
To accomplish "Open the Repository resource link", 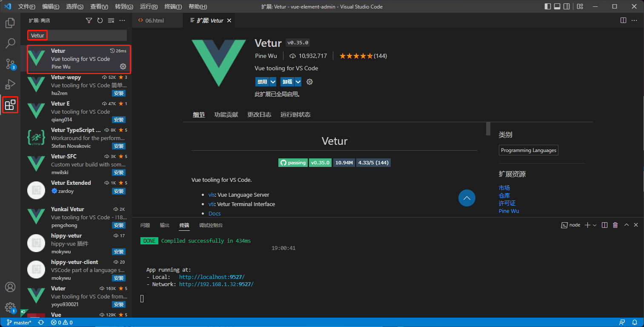I will pos(504,195).
